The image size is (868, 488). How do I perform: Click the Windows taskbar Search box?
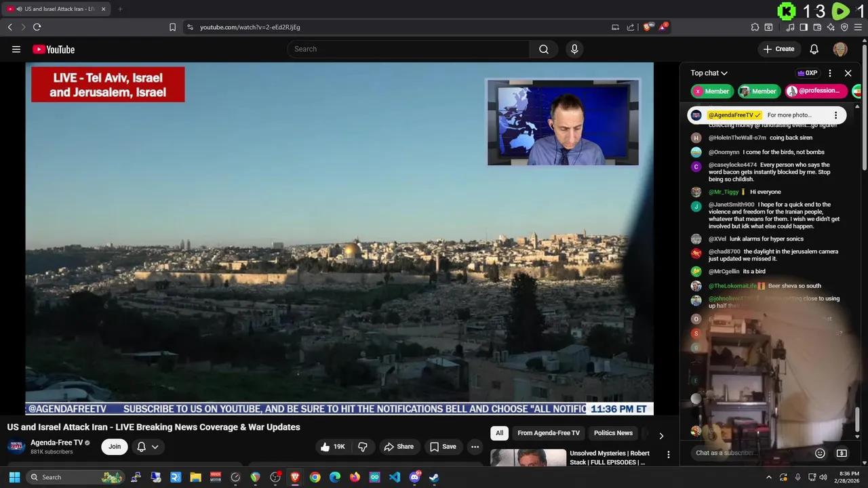(77, 477)
